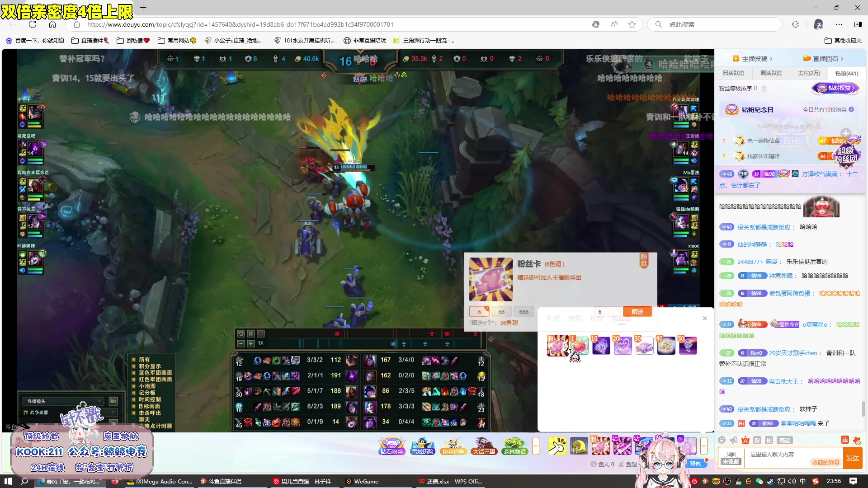This screenshot has width=868, height=488.
Task: Decrease replay speed with minus button
Action: pyautogui.click(x=241, y=343)
